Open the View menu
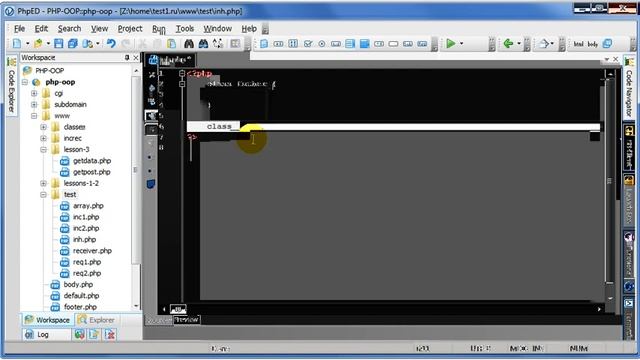Image resolution: width=640 pixels, height=360 pixels. pos(99,29)
